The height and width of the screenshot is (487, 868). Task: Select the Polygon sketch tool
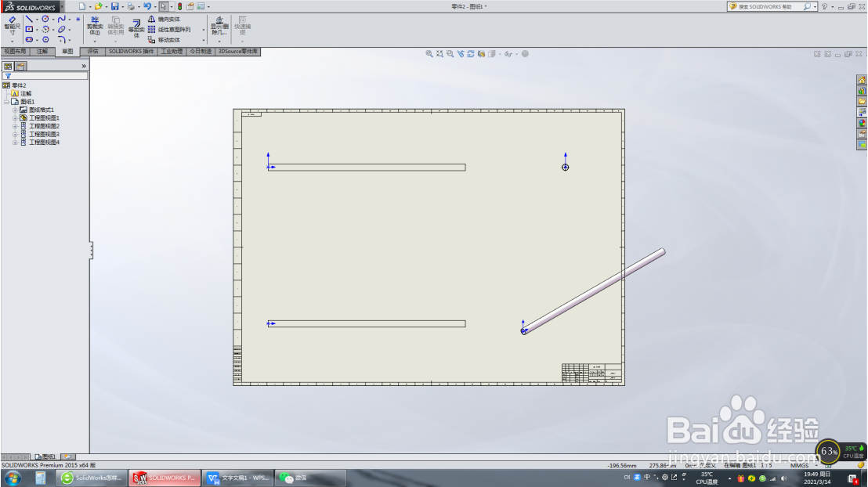(x=45, y=40)
